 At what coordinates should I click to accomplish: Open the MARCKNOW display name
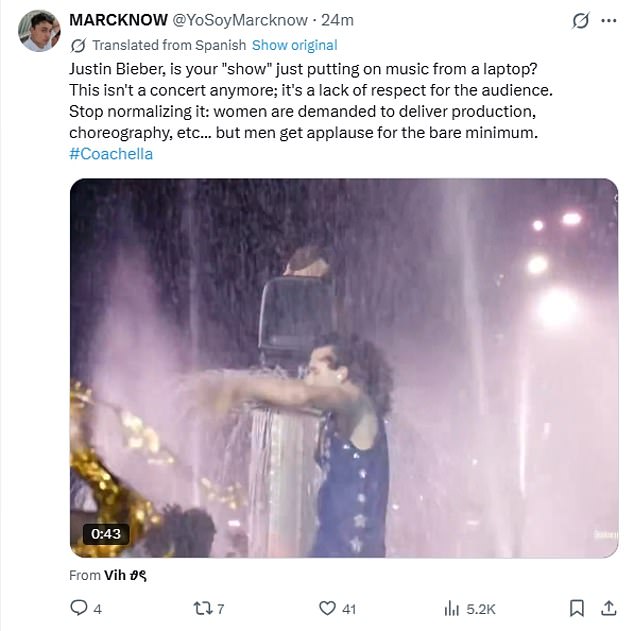tap(119, 20)
